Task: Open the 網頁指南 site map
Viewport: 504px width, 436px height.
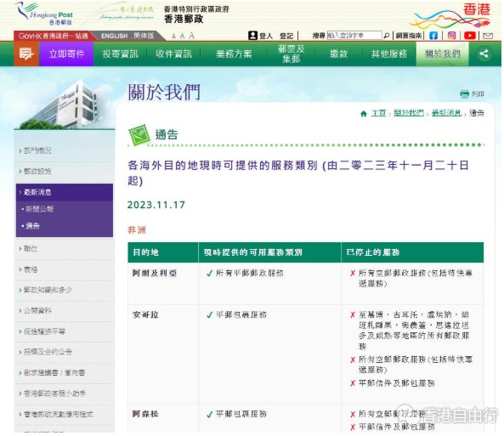Action: (x=409, y=36)
